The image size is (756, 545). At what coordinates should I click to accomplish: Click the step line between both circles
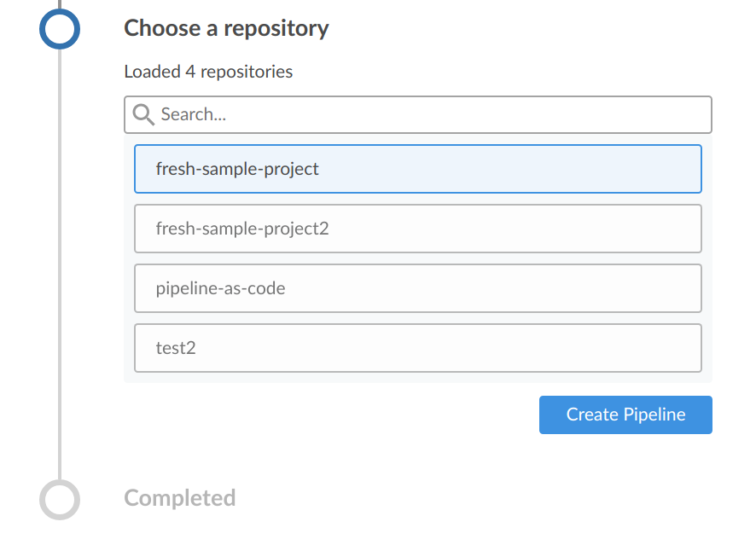[60, 256]
